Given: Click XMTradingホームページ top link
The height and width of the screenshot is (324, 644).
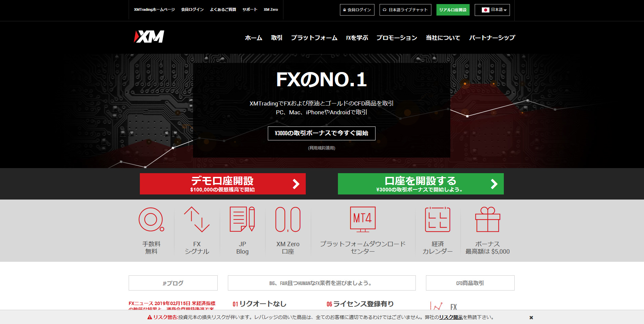Looking at the screenshot, I should coord(154,9).
